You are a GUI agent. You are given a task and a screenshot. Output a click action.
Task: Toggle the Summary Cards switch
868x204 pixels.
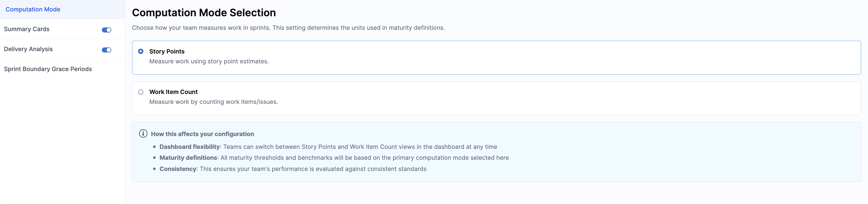pyautogui.click(x=106, y=30)
